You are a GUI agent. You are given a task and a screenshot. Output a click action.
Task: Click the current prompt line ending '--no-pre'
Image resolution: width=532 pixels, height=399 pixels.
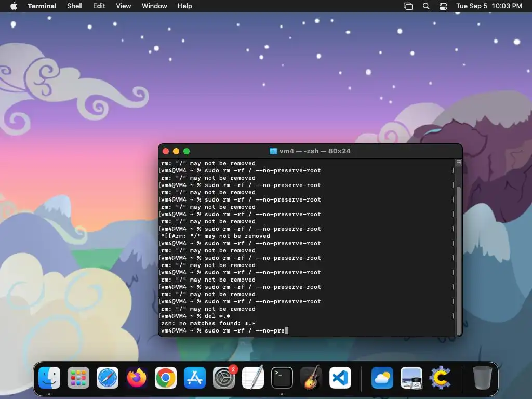pyautogui.click(x=224, y=330)
